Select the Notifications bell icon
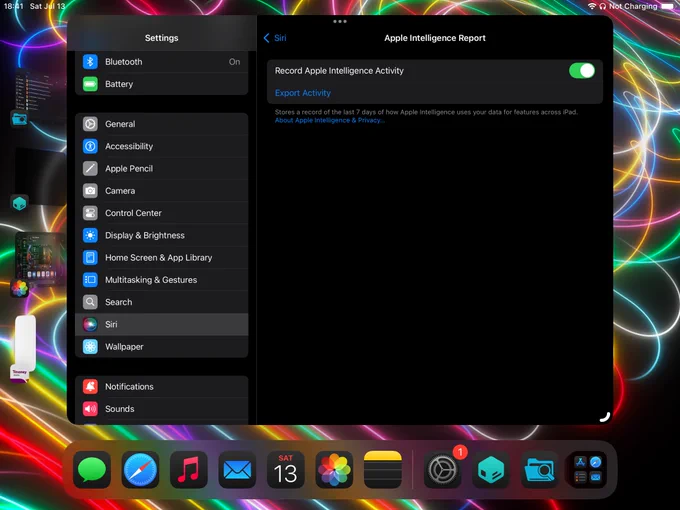 [90, 386]
